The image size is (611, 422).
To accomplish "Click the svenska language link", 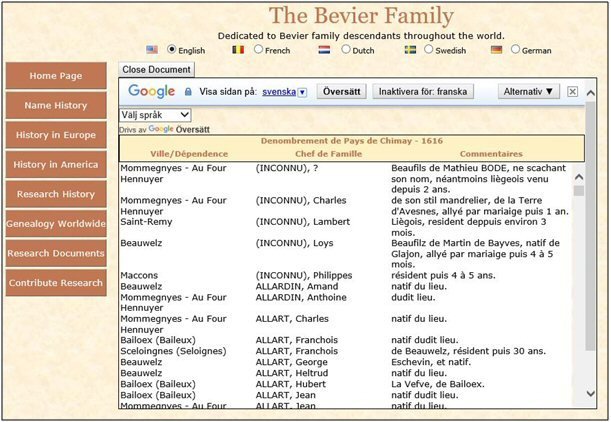I will click(x=279, y=92).
